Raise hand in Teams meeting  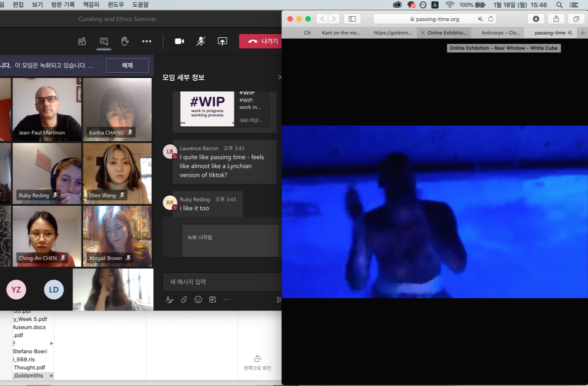(x=125, y=41)
